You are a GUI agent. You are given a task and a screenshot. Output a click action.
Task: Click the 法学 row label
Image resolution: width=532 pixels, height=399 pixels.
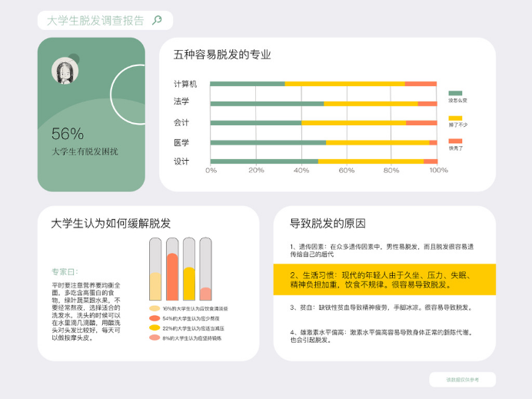181,101
